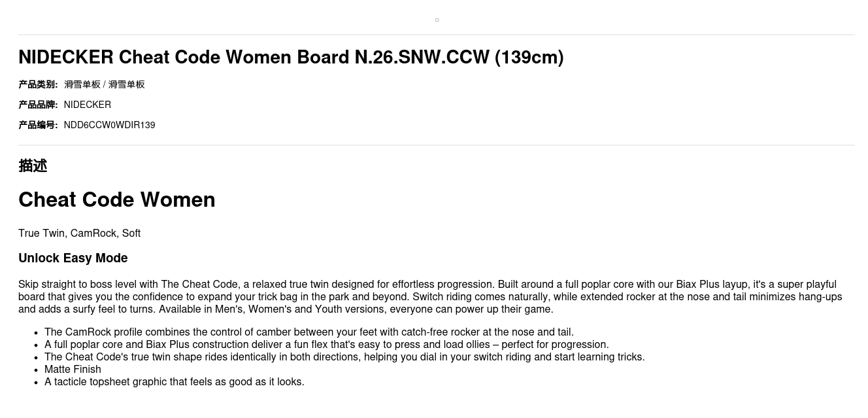Click the small placeholder image at top center
The height and width of the screenshot is (418, 868).
[x=437, y=20]
